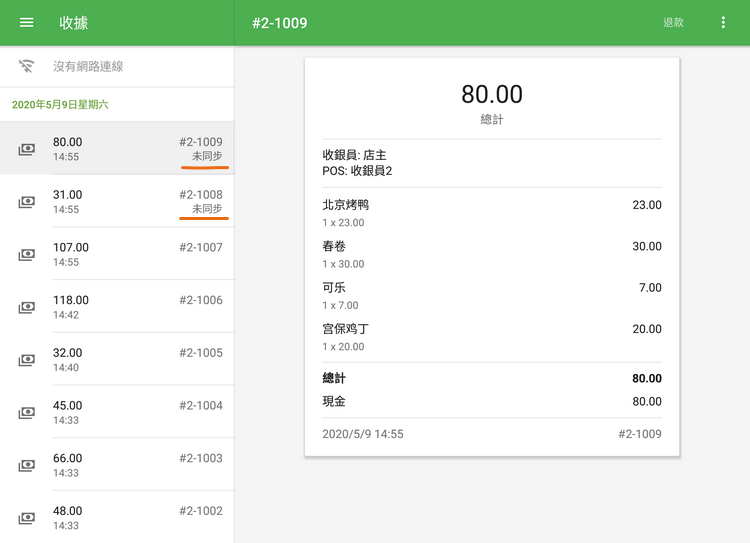Click the 春卷 item name
This screenshot has width=750, height=543.
(333, 246)
